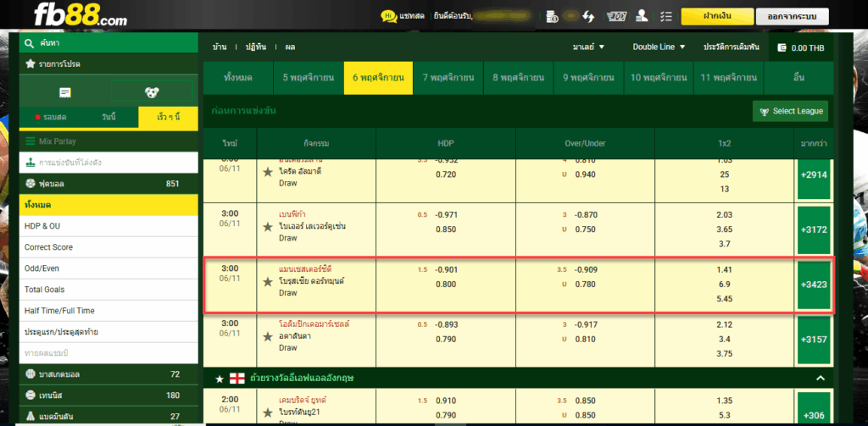Click the coins stack icon in header
The image size is (868, 426).
click(x=552, y=17)
